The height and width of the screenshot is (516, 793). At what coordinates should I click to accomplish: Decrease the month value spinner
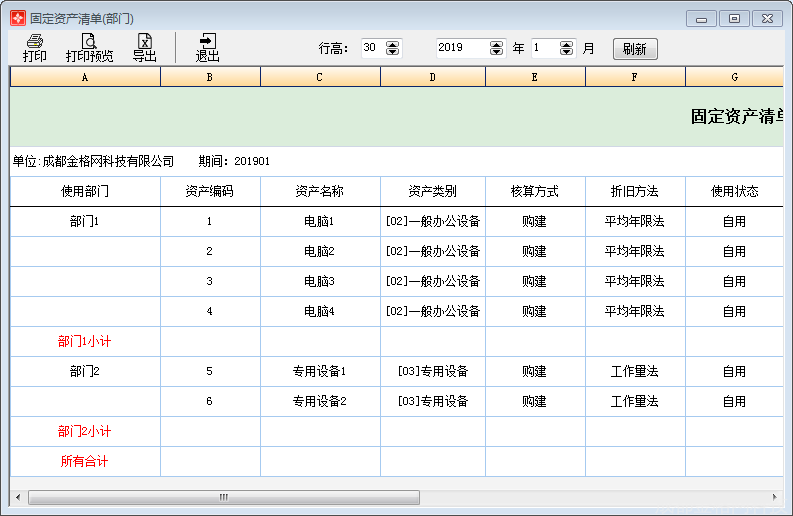click(567, 52)
